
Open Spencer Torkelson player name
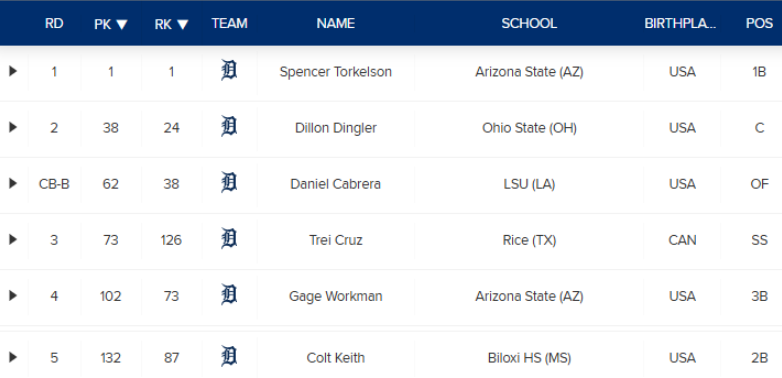click(336, 72)
